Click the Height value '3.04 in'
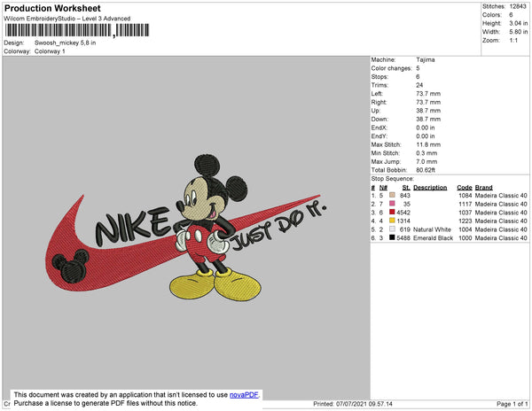Viewport: 532px width, 411px height. pyautogui.click(x=519, y=23)
